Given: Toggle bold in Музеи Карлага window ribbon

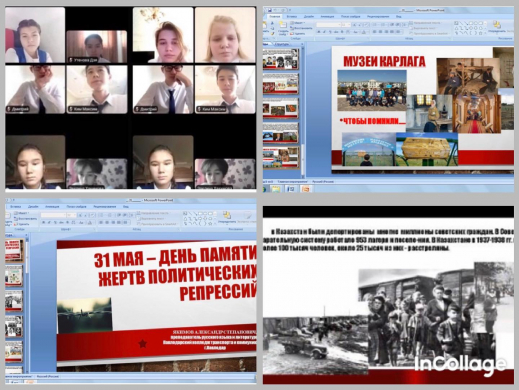Looking at the screenshot, I should click(319, 32).
